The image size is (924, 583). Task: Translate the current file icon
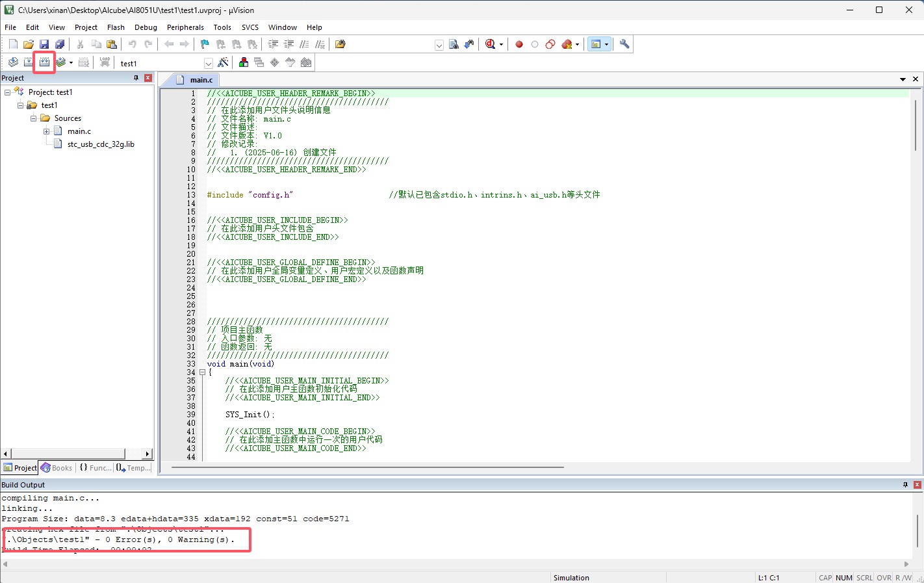pyautogui.click(x=13, y=62)
